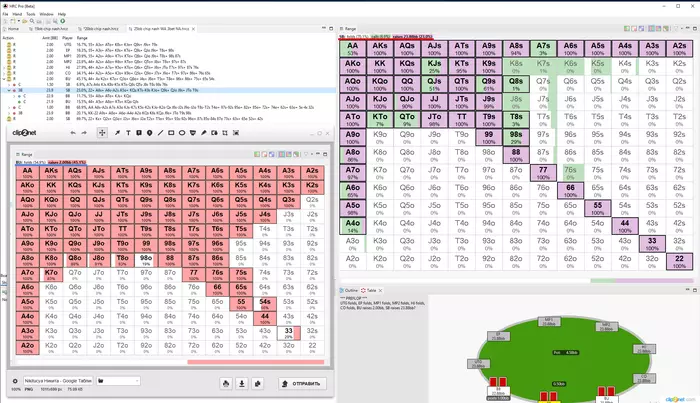This screenshot has width=700, height=403.
Task: Click the first range display icon in top-right Range panel
Action: click(627, 29)
